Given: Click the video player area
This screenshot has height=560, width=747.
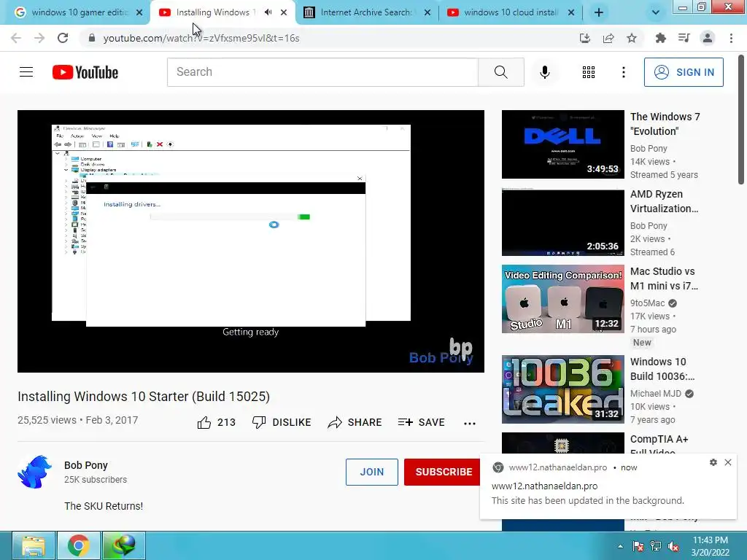Looking at the screenshot, I should tap(251, 241).
